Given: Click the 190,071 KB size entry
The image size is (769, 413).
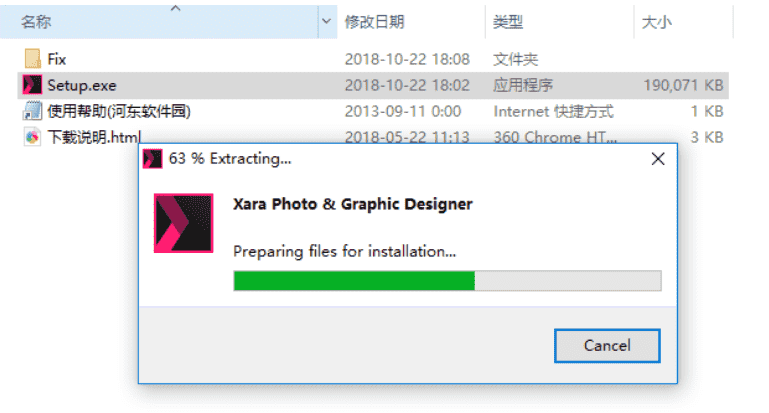Looking at the screenshot, I should [x=683, y=85].
